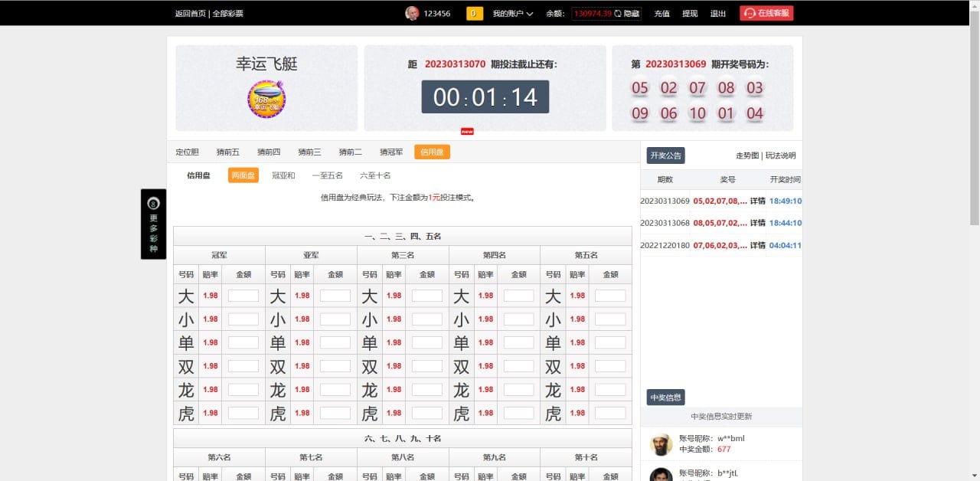This screenshot has height=481, width=980.
Task: Click the 更多彩种 sidebar icon
Action: pyautogui.click(x=153, y=204)
